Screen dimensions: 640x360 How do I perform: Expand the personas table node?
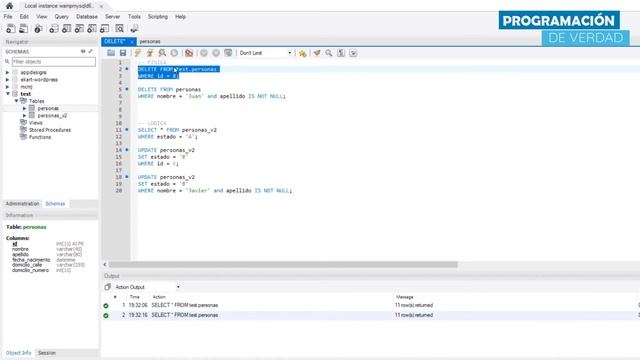(24, 108)
